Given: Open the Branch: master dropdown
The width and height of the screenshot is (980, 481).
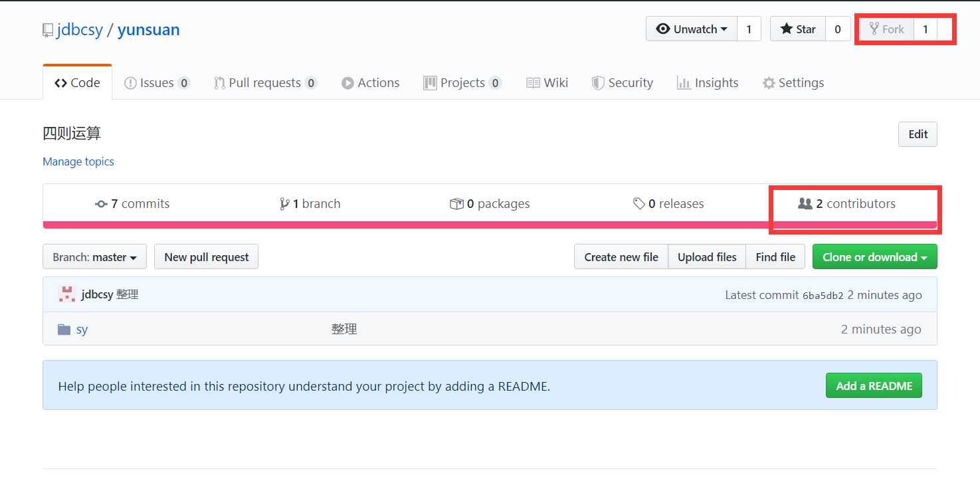Looking at the screenshot, I should [x=94, y=257].
